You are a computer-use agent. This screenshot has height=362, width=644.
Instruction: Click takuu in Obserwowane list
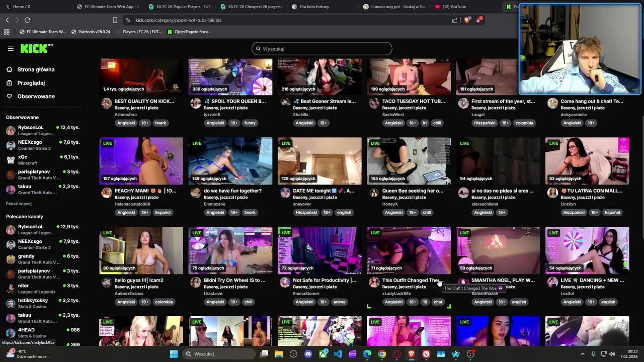click(x=43, y=189)
